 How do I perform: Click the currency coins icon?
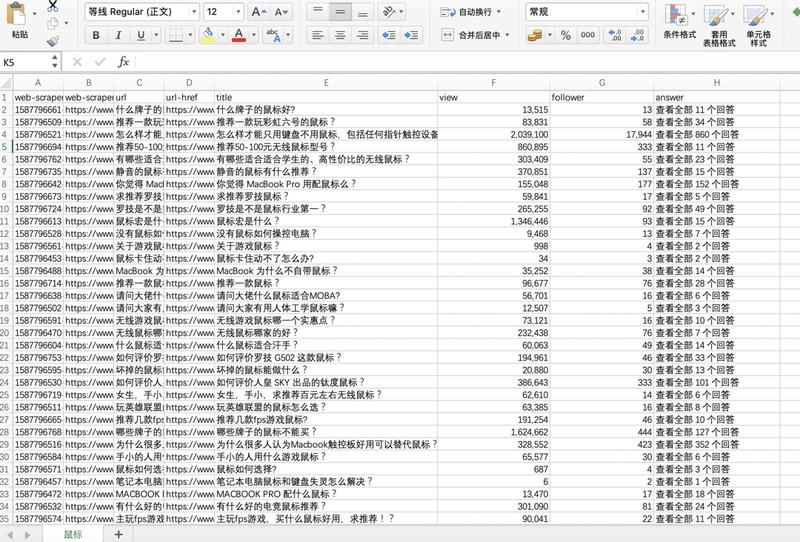[x=535, y=35]
